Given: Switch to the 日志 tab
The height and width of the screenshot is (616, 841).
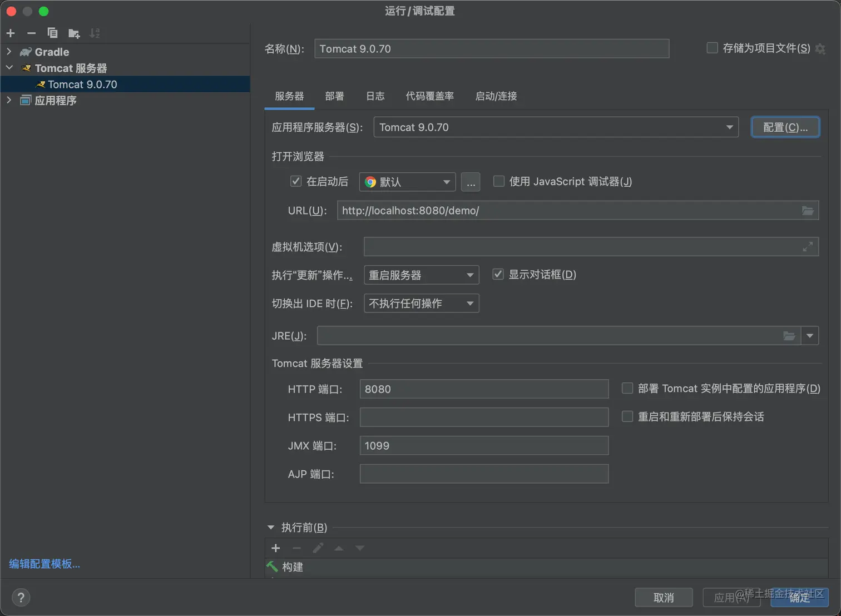Looking at the screenshot, I should tap(375, 96).
